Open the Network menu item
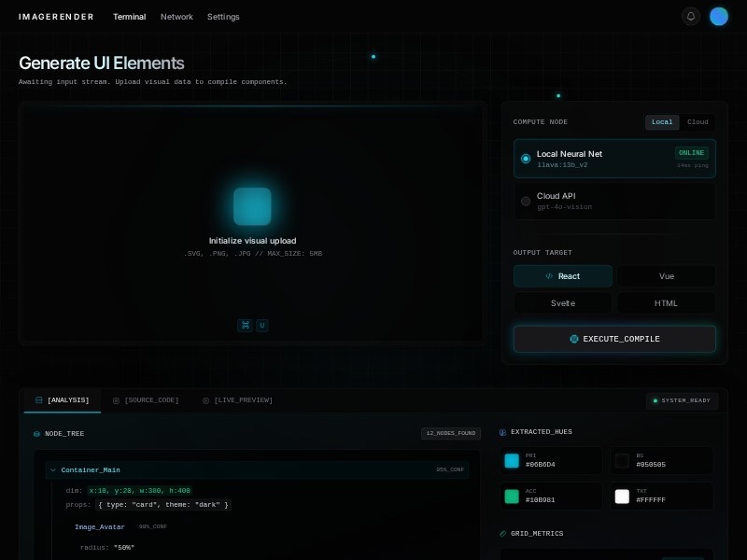The image size is (747, 560). 176,17
